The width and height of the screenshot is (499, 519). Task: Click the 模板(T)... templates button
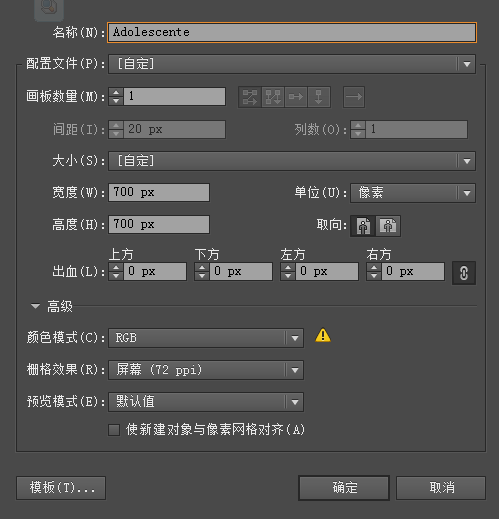click(x=61, y=488)
